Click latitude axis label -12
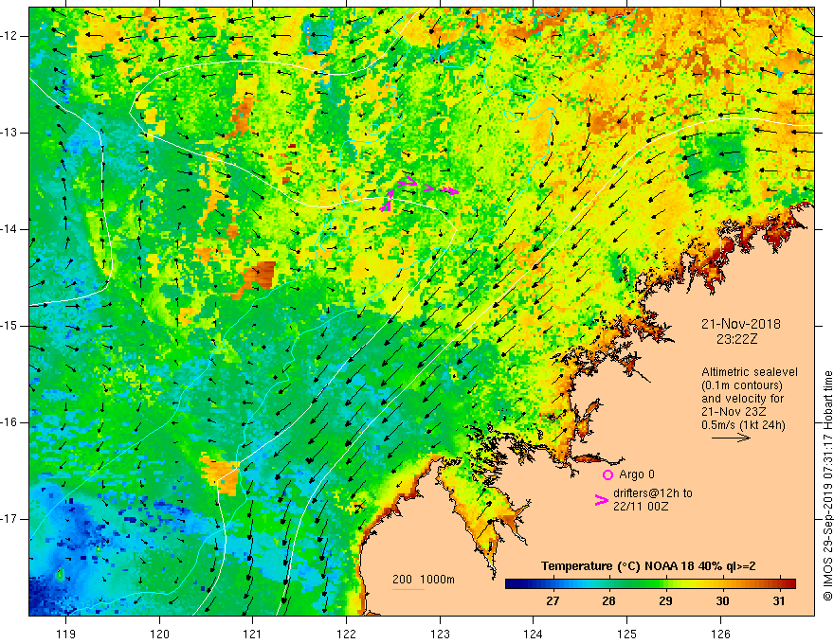 (x=9, y=36)
